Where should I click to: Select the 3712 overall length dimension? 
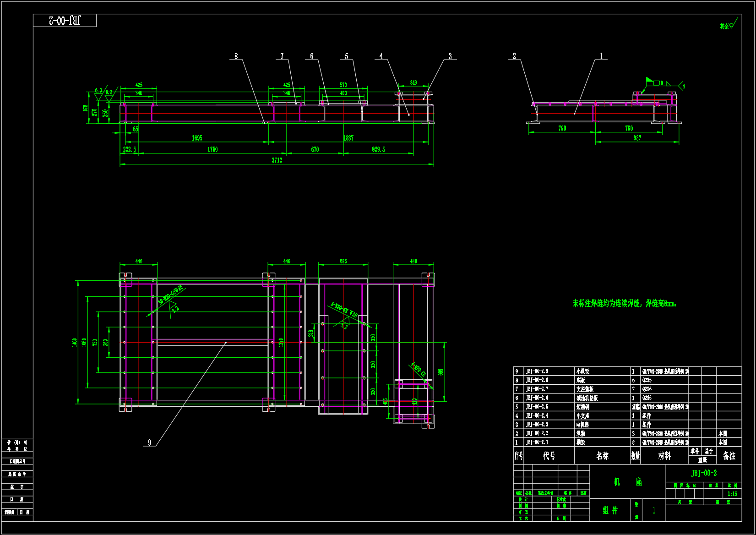coord(277,160)
